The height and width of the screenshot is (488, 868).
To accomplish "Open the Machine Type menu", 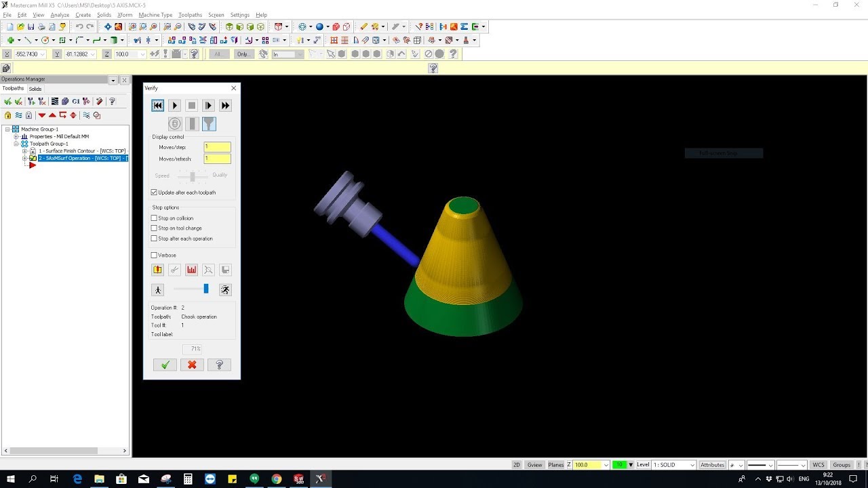I will pos(155,14).
